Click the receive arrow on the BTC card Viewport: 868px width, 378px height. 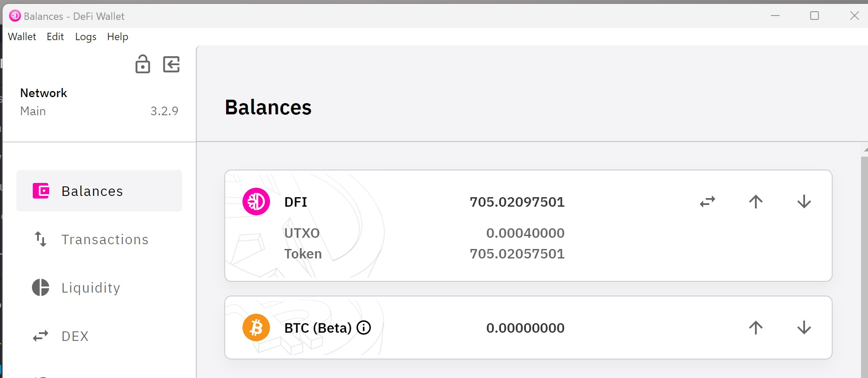(804, 328)
